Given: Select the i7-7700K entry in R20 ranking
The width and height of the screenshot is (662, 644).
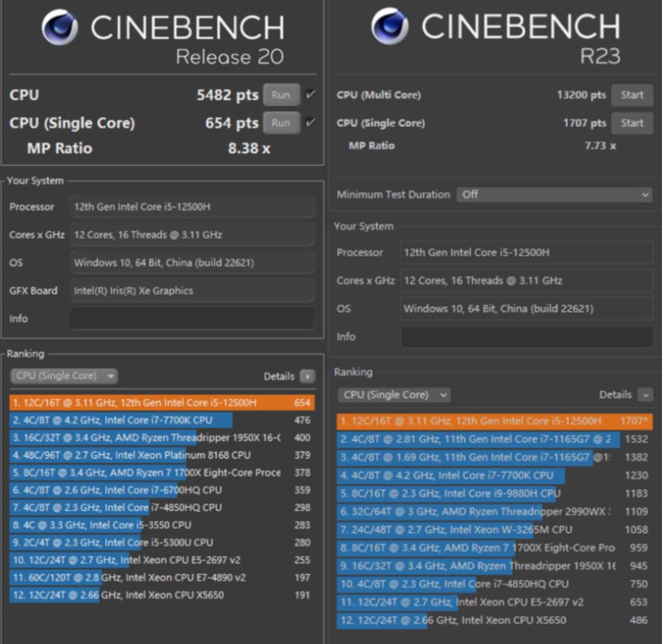Looking at the screenshot, I should 121,420.
